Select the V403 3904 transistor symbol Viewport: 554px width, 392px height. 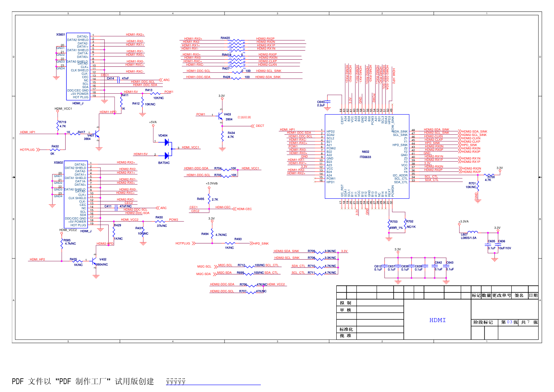point(220,117)
